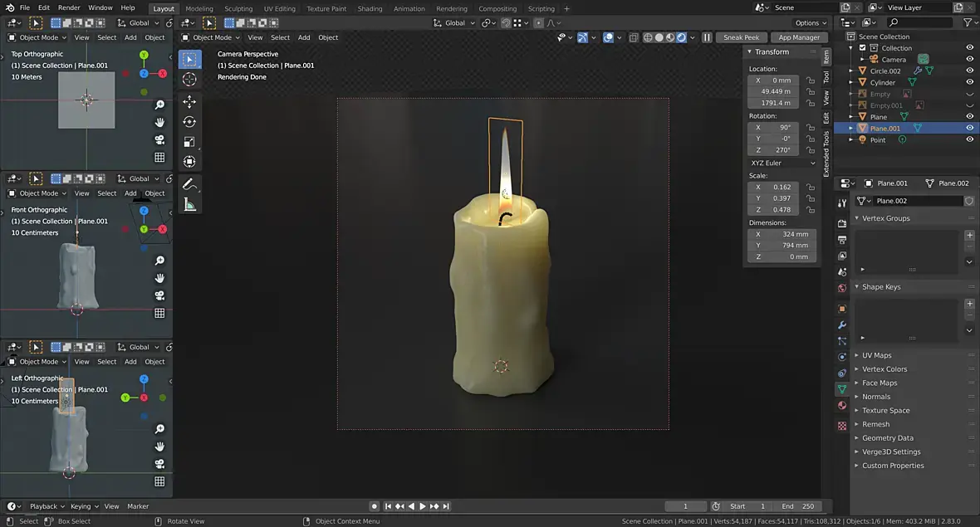Switch to material preview shading

670,37
